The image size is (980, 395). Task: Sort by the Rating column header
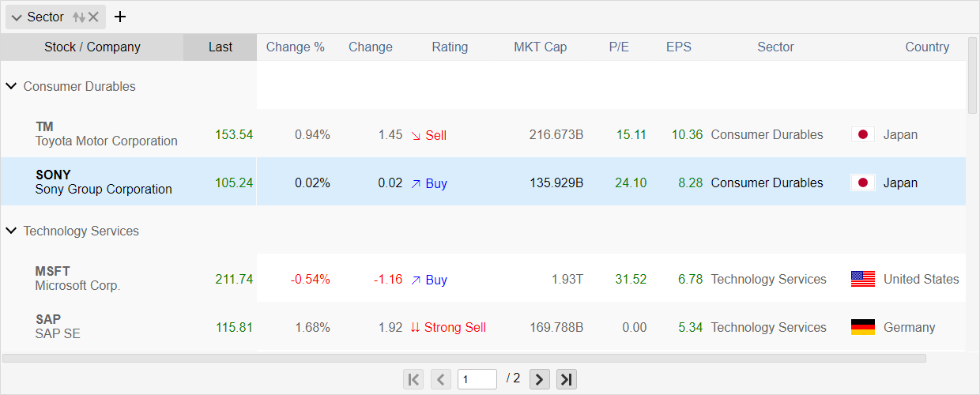[450, 47]
